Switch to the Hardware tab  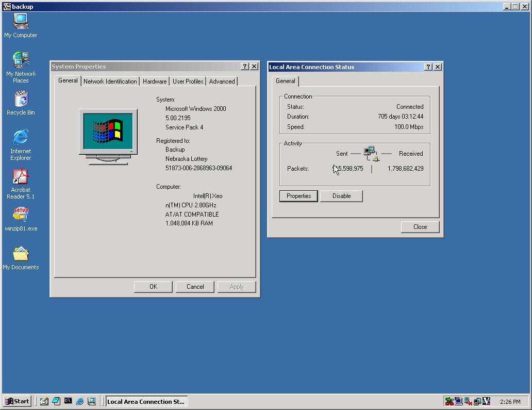tap(155, 81)
